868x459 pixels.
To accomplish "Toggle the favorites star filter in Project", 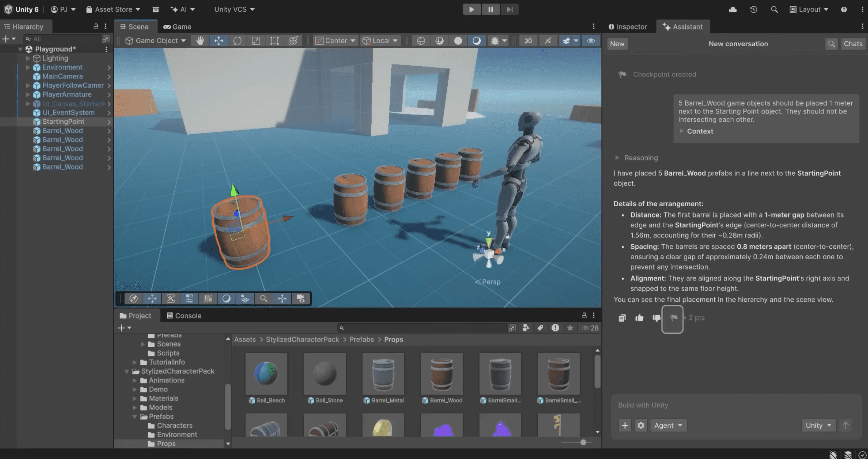I will pyautogui.click(x=570, y=328).
